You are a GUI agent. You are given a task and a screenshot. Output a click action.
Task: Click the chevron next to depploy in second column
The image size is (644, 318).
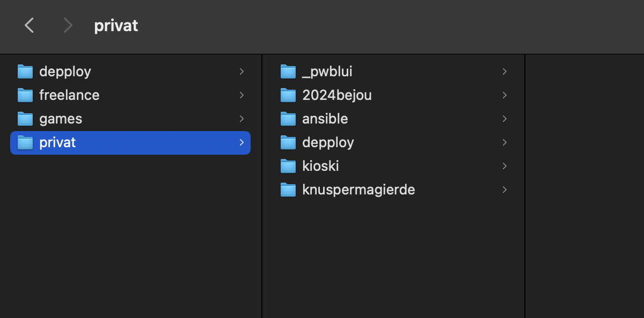point(504,142)
